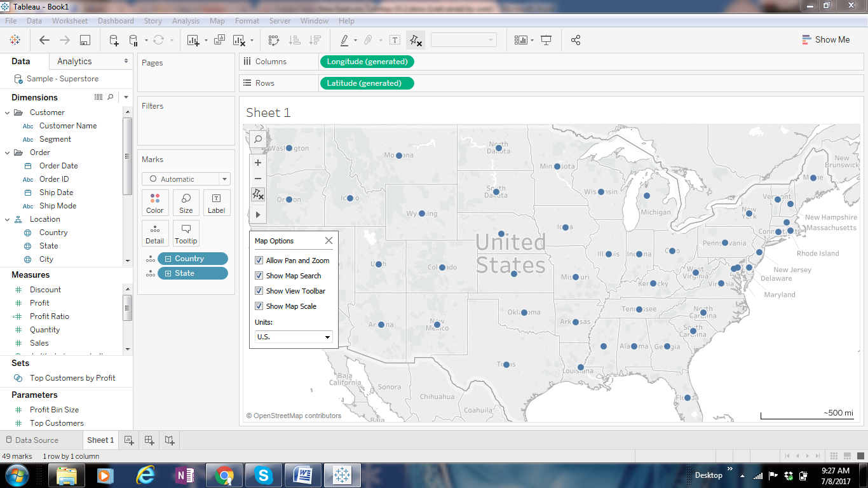Image resolution: width=868 pixels, height=488 pixels.
Task: Open the Map menu
Action: pos(217,21)
